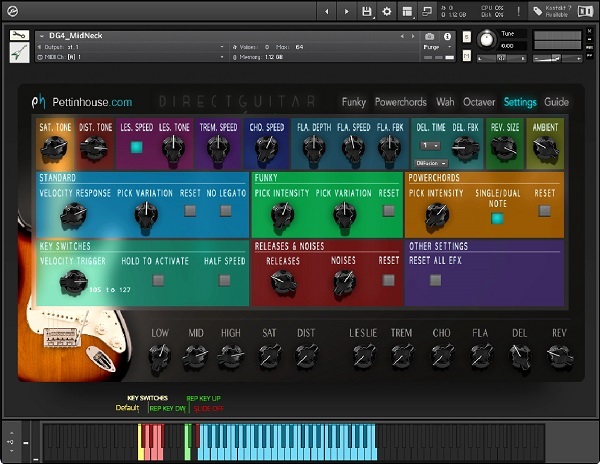This screenshot has height=464, width=600.
Task: Toggle the Solo S button
Action: (x=467, y=37)
